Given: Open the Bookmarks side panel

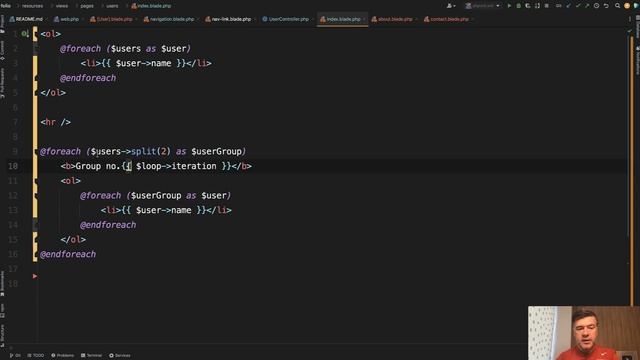Looking at the screenshot, I should click(x=2, y=283).
